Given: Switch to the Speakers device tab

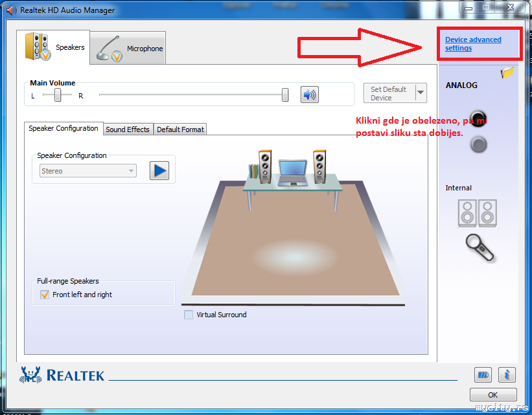Looking at the screenshot, I should pyautogui.click(x=53, y=47).
